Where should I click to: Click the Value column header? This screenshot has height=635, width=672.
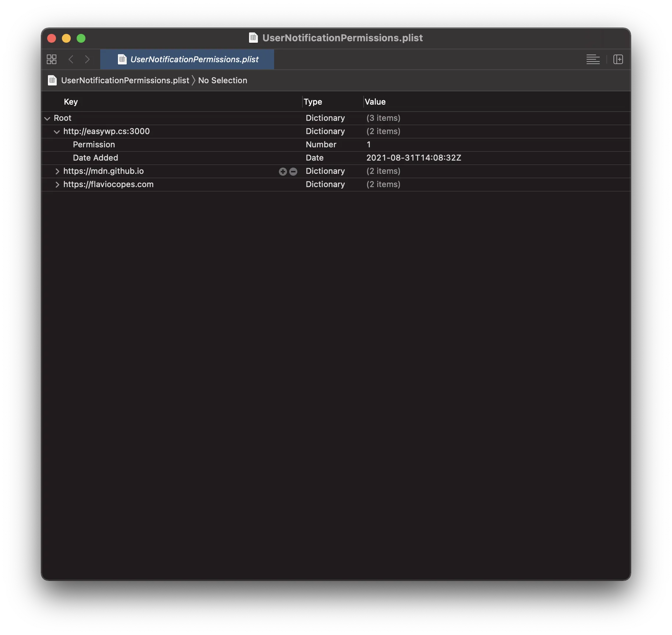(375, 102)
